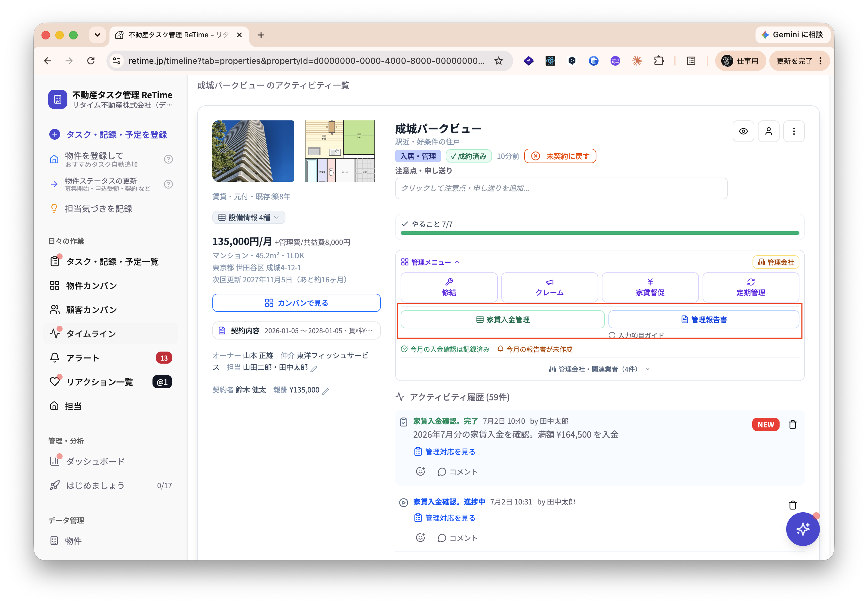
Task: Click 物件ステータスの更新 in sidebar
Action: click(100, 184)
